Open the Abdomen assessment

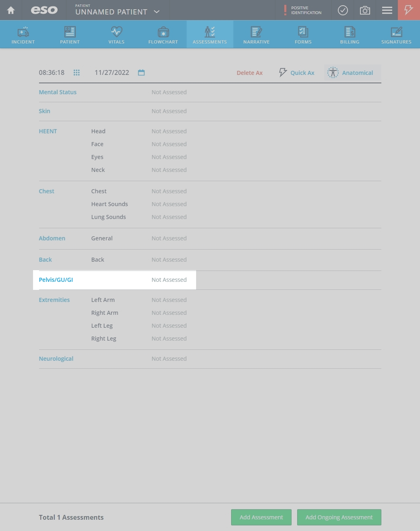pos(52,238)
